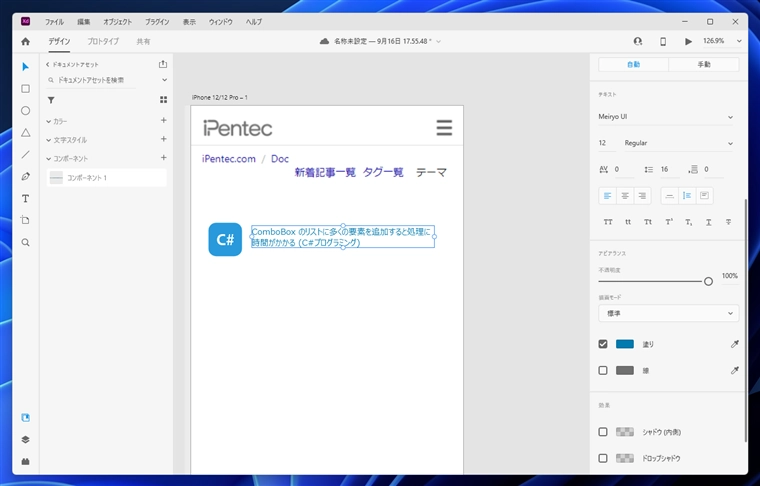Enable inner shadow シャドウ(内側) checkbox
The width and height of the screenshot is (760, 486).
coord(603,432)
